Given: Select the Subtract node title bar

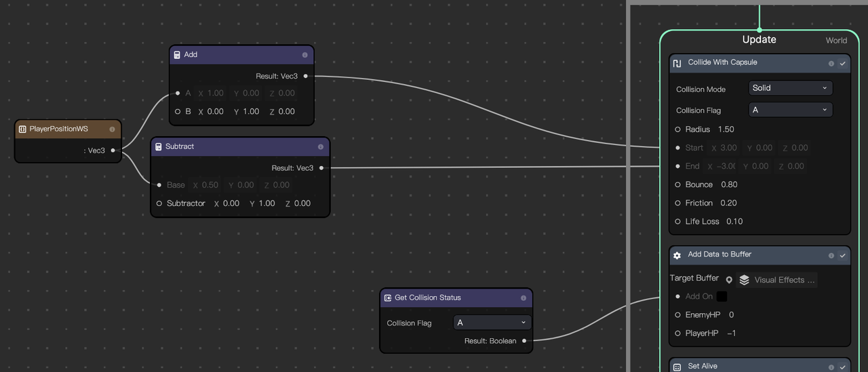Looking at the screenshot, I should (x=240, y=146).
